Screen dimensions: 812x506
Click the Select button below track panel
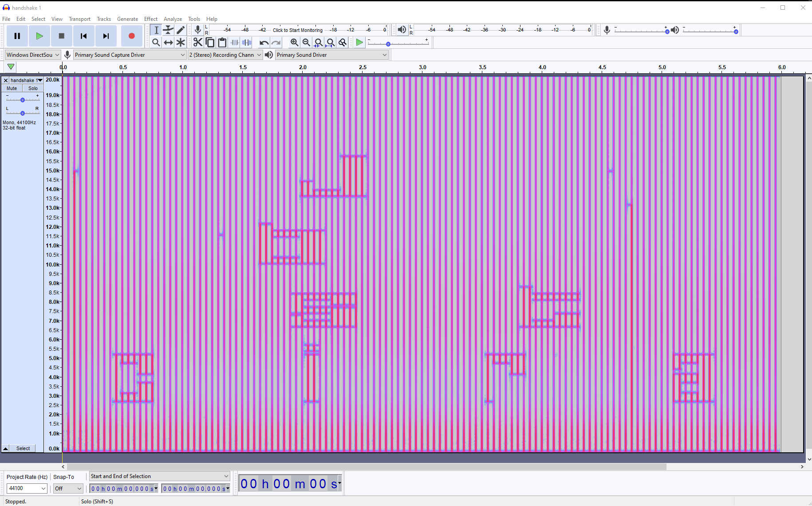23,448
